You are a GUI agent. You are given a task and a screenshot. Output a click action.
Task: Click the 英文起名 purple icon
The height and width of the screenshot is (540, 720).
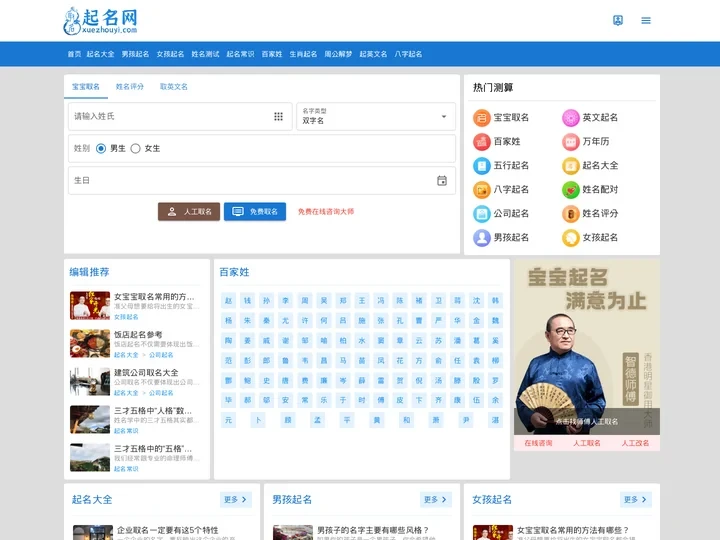(571, 118)
